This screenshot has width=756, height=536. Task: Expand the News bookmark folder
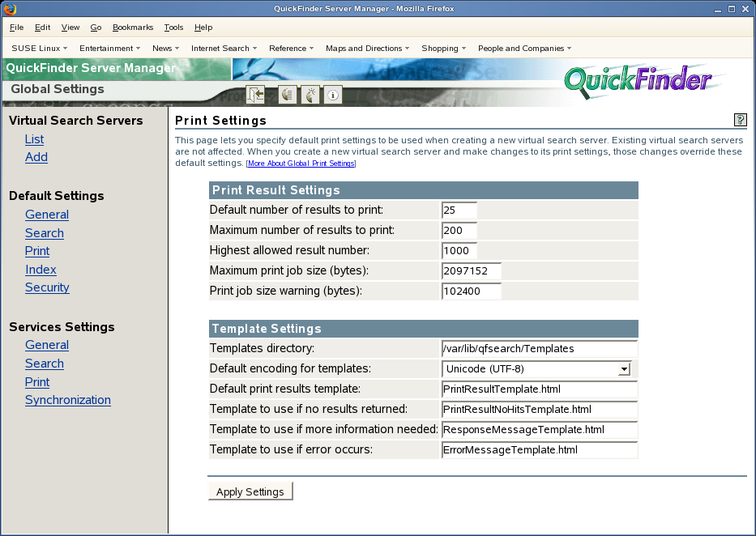click(166, 48)
